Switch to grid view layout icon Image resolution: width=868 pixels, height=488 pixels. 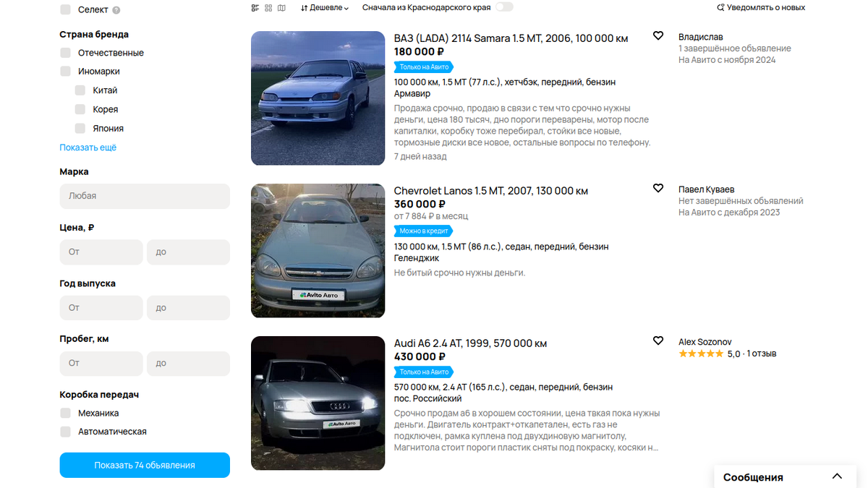pos(268,8)
